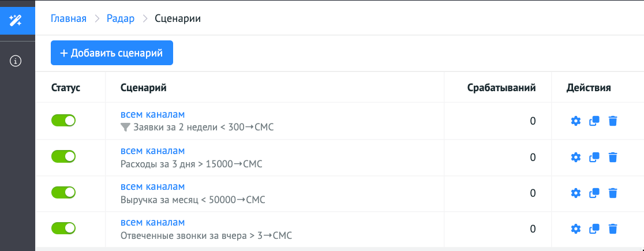Switch off the Отвеченные звонки scenario
The image size is (644, 251).
coord(63,228)
